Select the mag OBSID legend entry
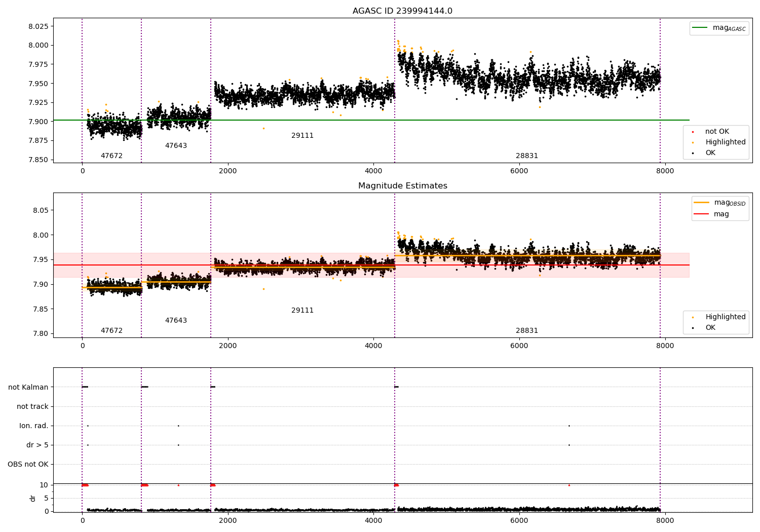 [x=719, y=203]
